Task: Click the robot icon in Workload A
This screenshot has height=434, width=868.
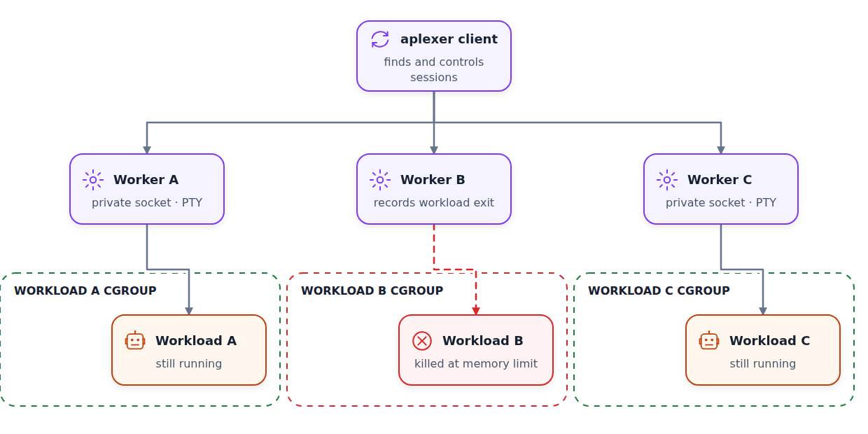Action: (x=135, y=341)
